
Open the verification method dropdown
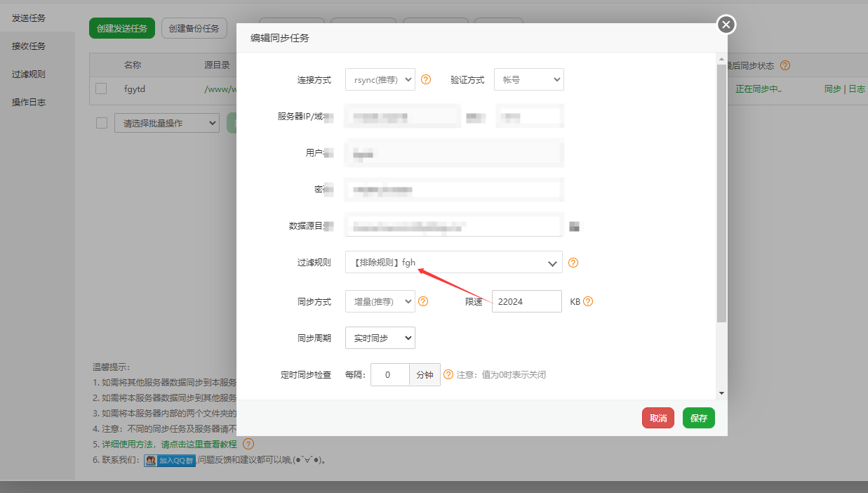click(529, 79)
